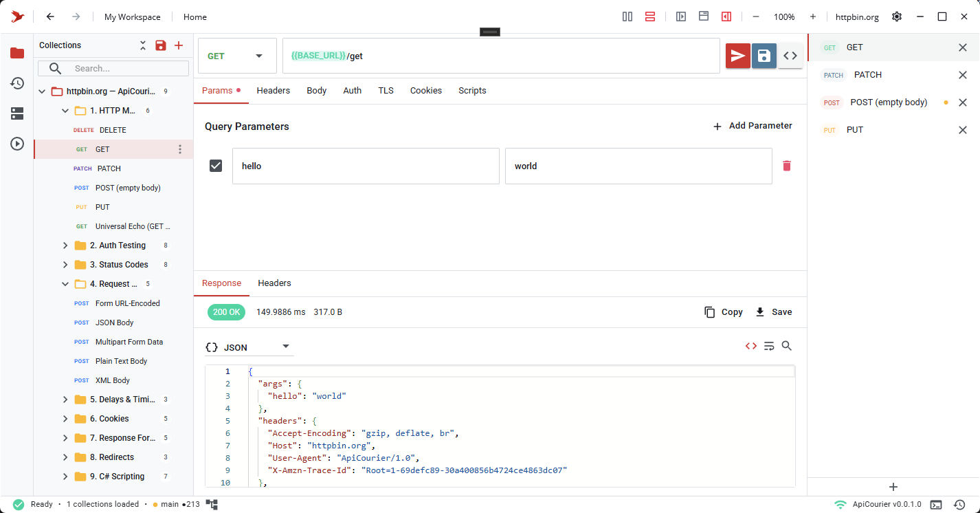The height and width of the screenshot is (513, 980).
Task: Open the GET method dropdown
Action: (x=237, y=56)
